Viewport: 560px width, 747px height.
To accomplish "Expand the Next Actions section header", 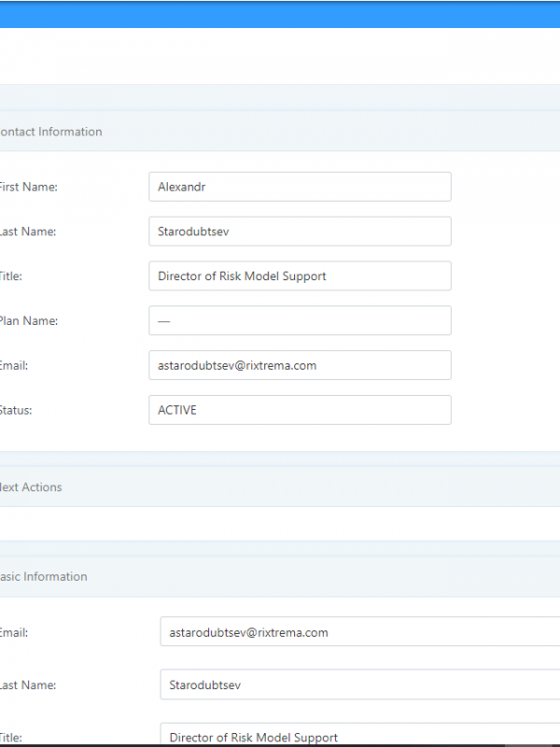I will 32,487.
